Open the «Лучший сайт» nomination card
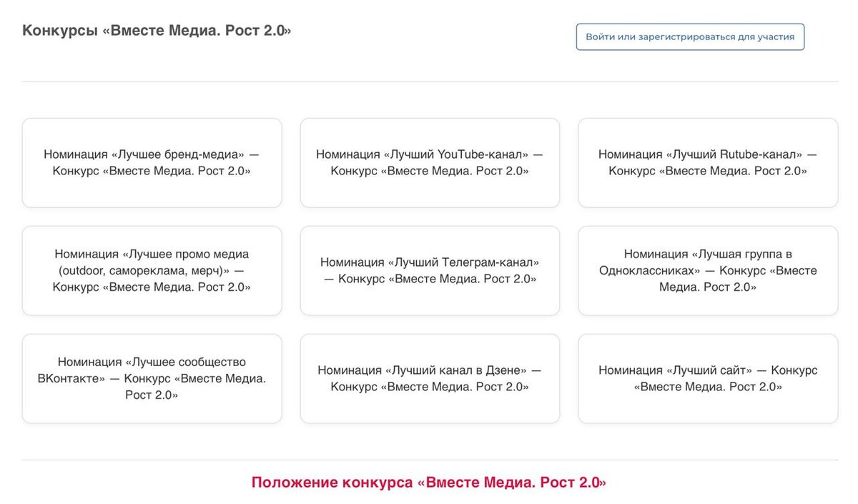858x504 pixels. pos(708,379)
